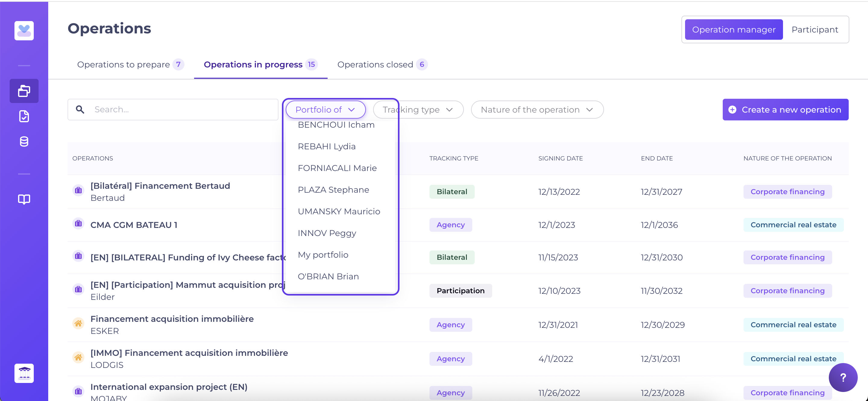Open [IMMO] Financement acquisition immobilière LODGIS
This screenshot has height=401, width=868.
tap(189, 353)
